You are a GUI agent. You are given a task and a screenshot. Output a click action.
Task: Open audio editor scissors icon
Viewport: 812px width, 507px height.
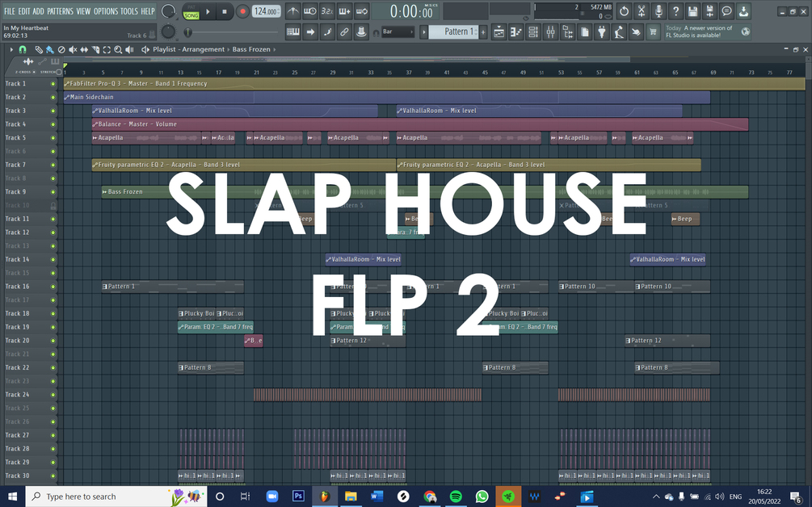tap(641, 10)
